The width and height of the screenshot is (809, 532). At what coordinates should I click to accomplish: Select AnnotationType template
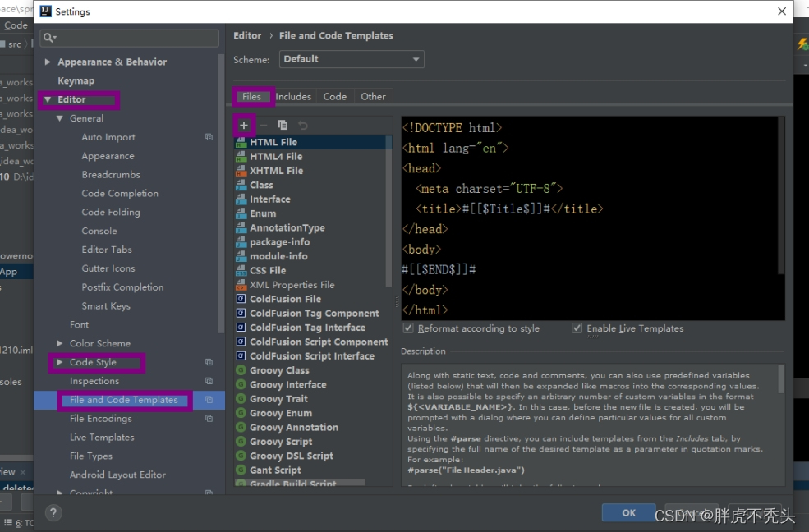click(287, 228)
